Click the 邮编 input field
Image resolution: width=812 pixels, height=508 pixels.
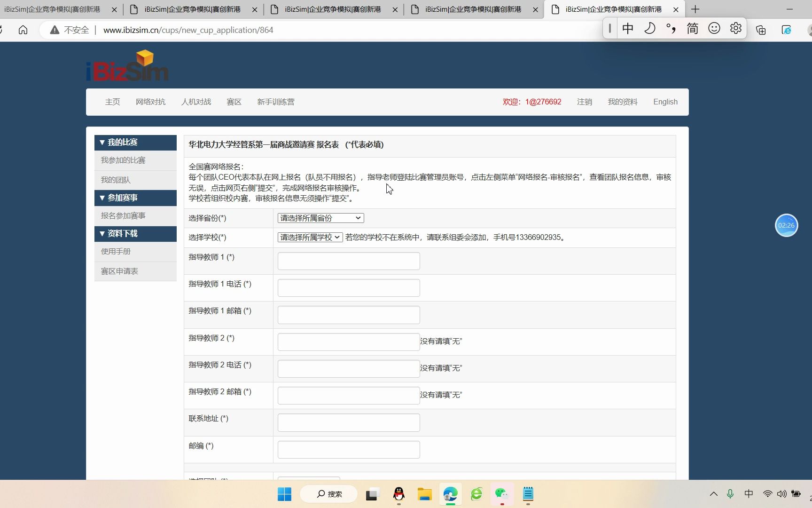(349, 450)
